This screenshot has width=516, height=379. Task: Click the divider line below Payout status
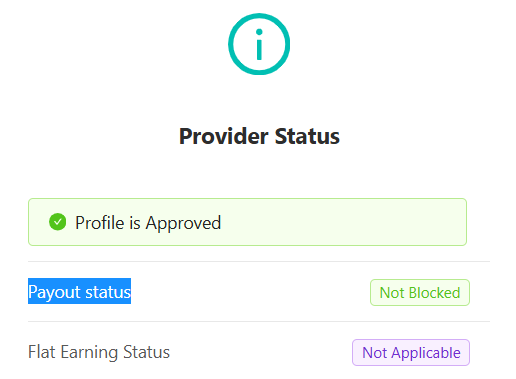click(x=259, y=322)
